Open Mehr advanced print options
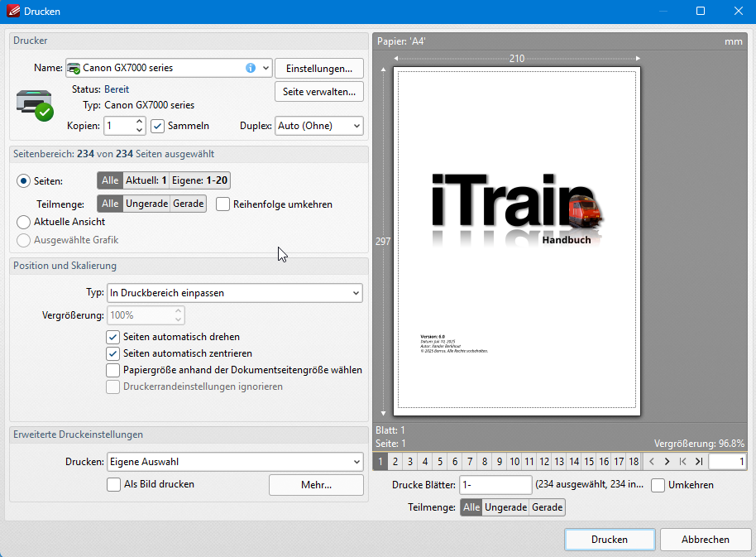 316,485
